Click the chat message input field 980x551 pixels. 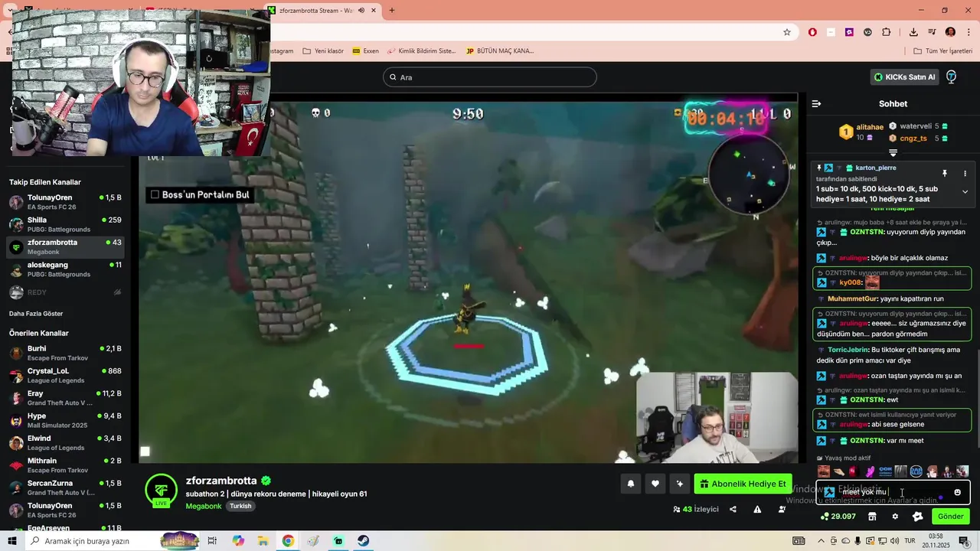tap(893, 492)
